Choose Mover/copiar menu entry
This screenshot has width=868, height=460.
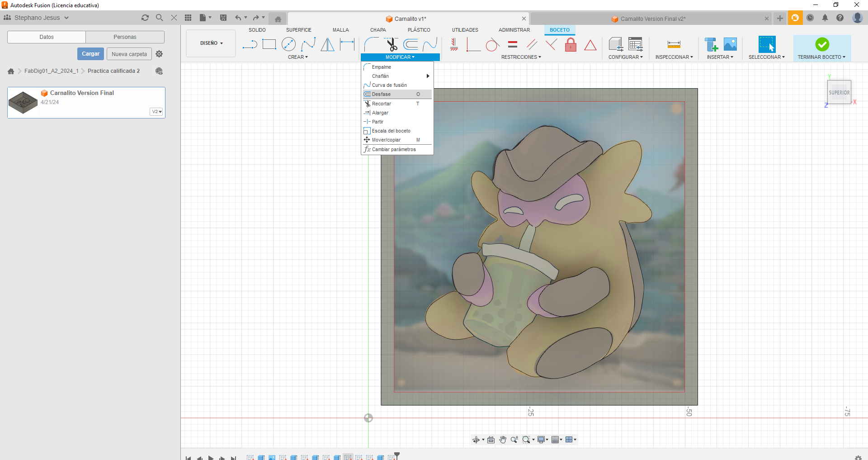397,140
